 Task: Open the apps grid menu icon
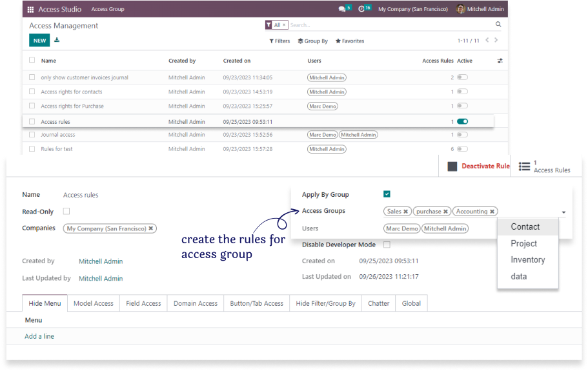point(30,10)
